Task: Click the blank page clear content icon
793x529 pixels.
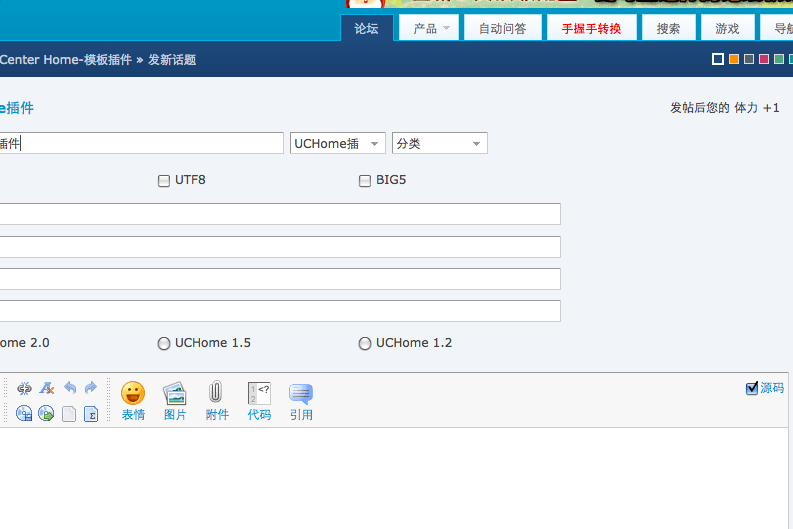Action: click(x=69, y=414)
